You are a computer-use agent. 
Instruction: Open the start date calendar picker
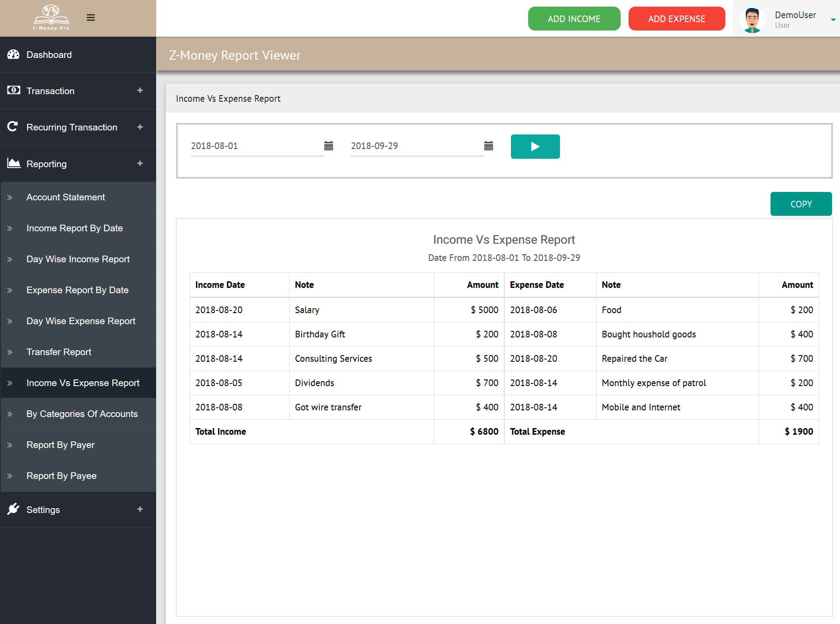pyautogui.click(x=329, y=146)
